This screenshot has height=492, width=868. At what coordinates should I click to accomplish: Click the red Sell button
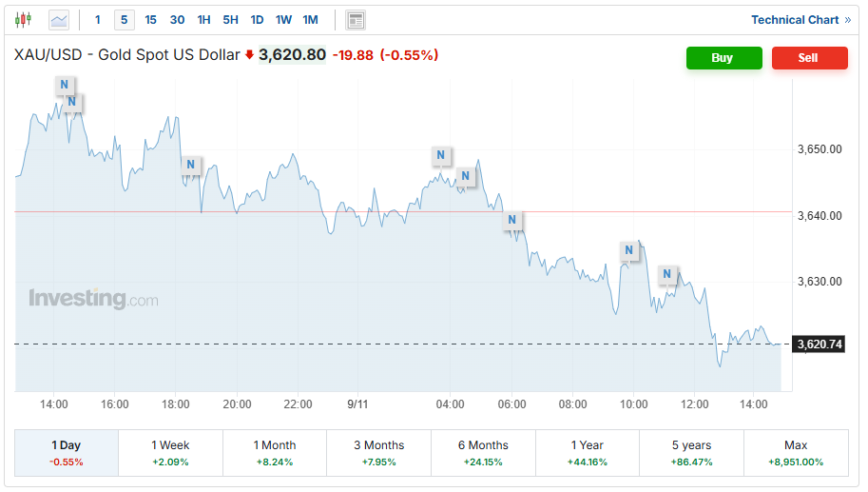tap(809, 58)
